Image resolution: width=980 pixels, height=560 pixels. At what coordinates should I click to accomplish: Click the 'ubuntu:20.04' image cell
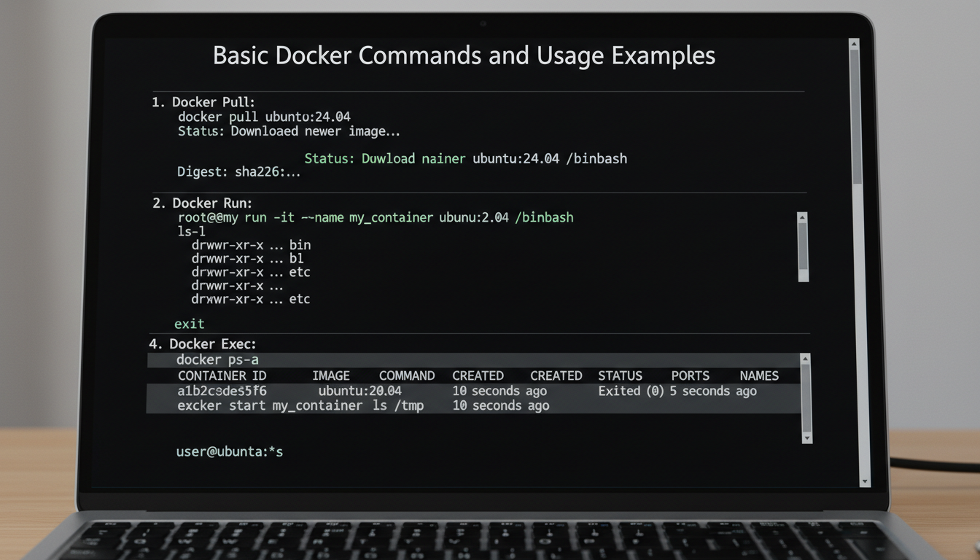click(x=360, y=392)
